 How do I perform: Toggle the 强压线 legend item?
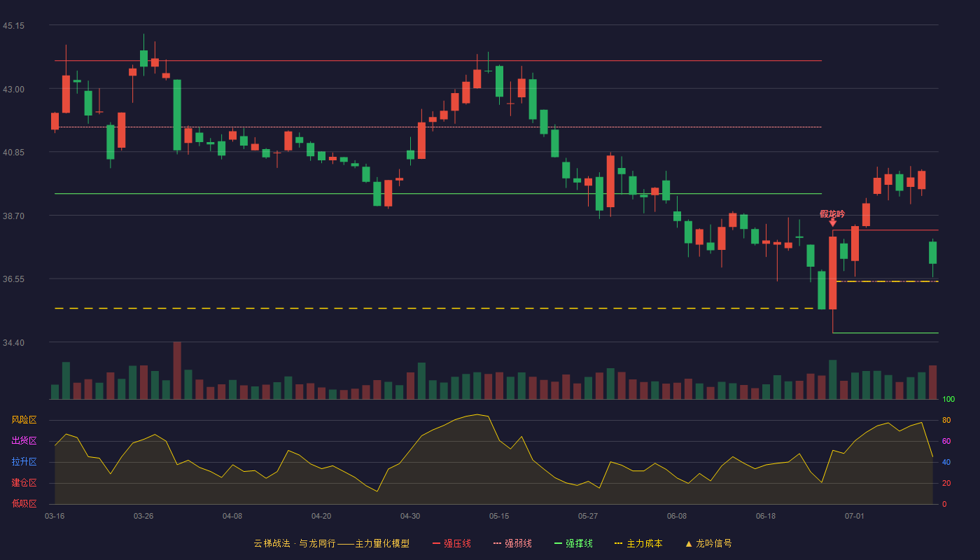pyautogui.click(x=451, y=543)
